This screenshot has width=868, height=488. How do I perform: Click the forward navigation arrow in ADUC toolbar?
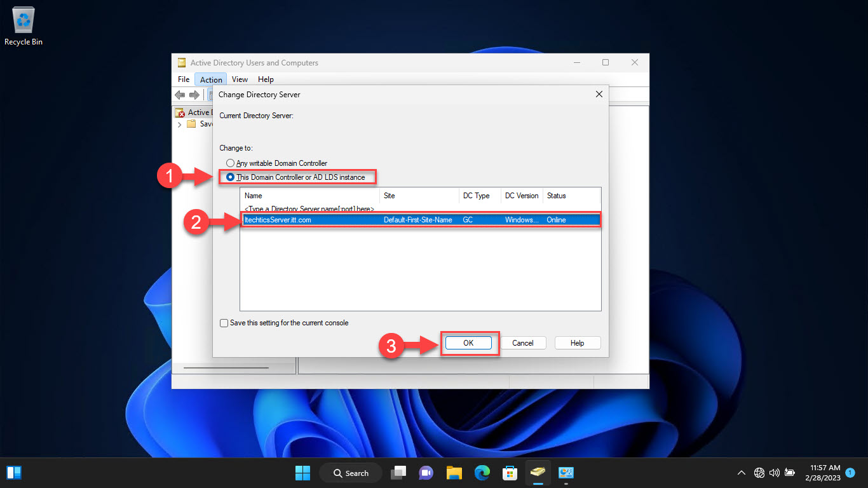[194, 94]
